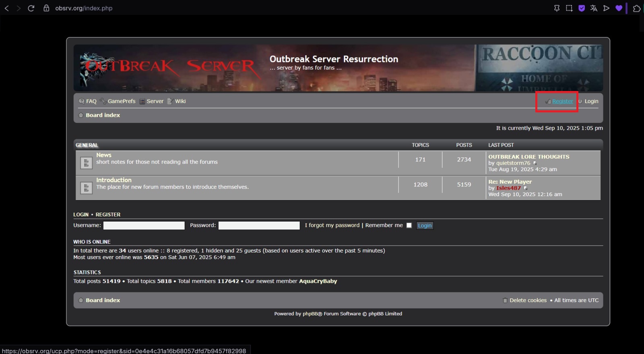
Task: Click the Introduction forum folder icon
Action: 86,188
